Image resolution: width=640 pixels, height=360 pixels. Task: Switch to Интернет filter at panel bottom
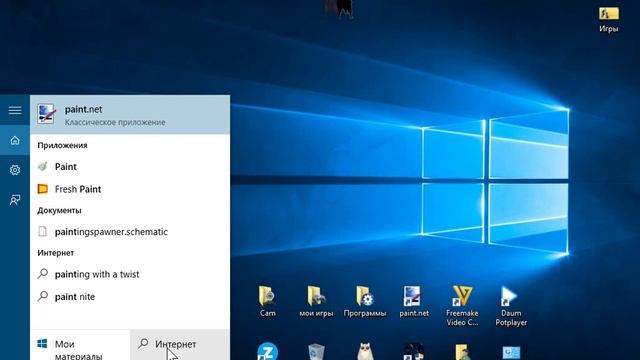180,345
